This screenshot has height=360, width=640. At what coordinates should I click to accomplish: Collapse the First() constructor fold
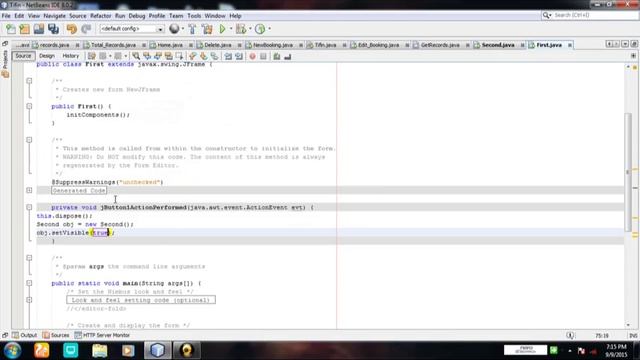(29, 106)
